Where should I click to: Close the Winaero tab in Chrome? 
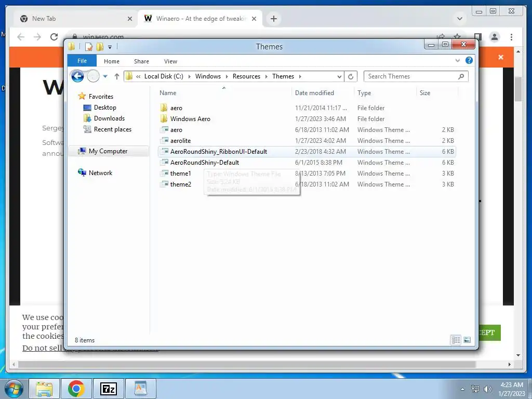(x=254, y=19)
